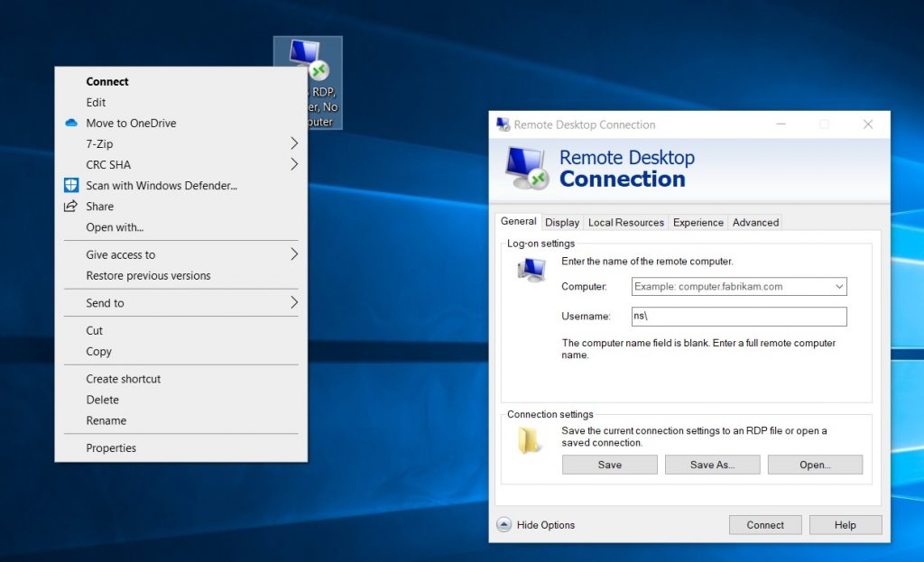This screenshot has height=562, width=924.
Task: Click the OneDrive cloud icon in context menu
Action: (x=71, y=123)
